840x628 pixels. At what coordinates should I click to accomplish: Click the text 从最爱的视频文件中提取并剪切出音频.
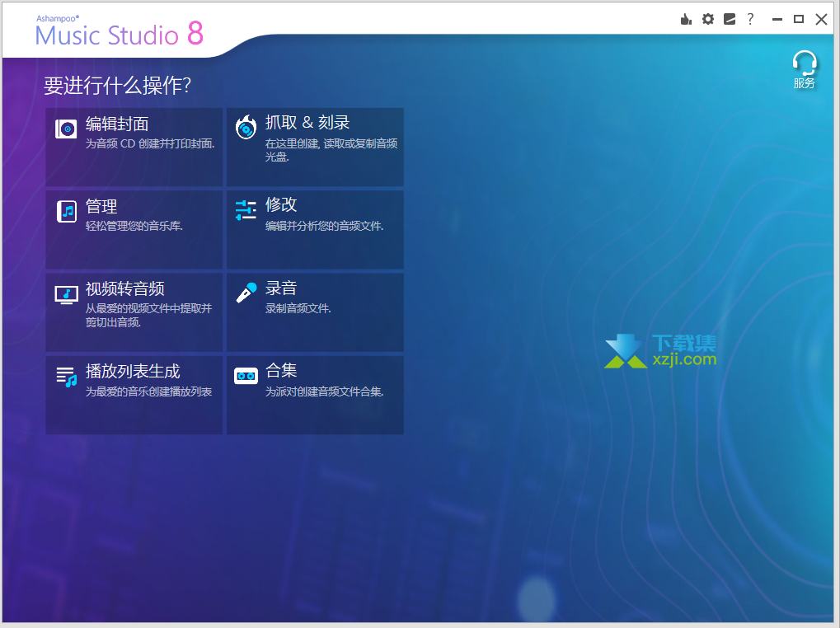click(149, 316)
